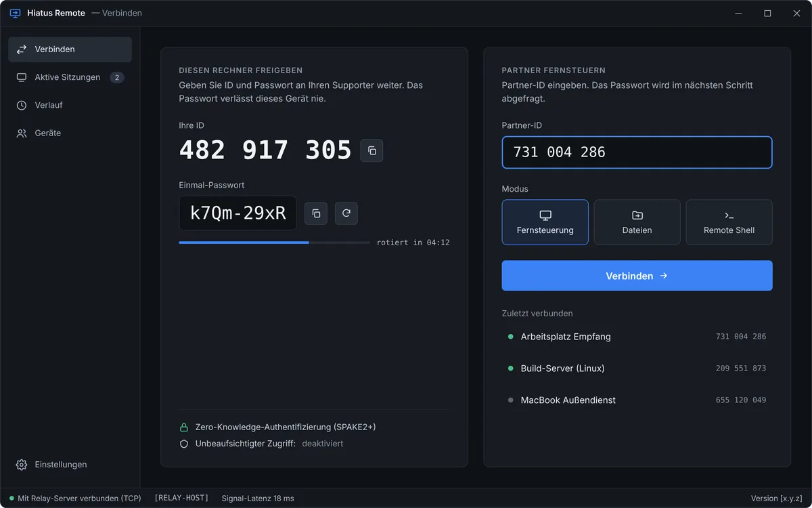Open the Geräte devices section
The width and height of the screenshot is (812, 508).
point(70,133)
